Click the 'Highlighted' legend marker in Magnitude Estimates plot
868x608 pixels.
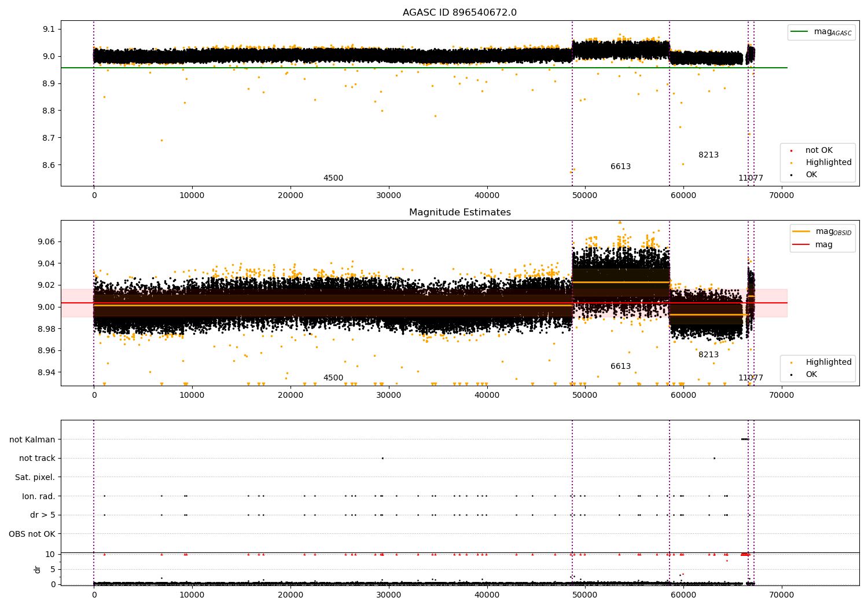coord(791,362)
